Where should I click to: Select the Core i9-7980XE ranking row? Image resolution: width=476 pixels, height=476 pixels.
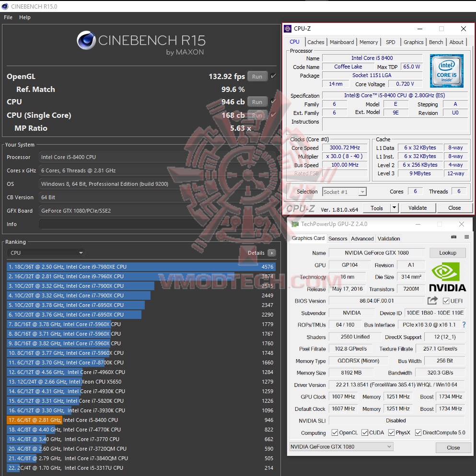(x=141, y=267)
